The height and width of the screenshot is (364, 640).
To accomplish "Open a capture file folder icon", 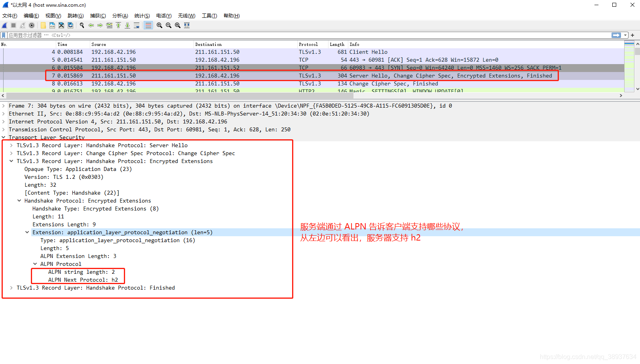I will click(43, 25).
